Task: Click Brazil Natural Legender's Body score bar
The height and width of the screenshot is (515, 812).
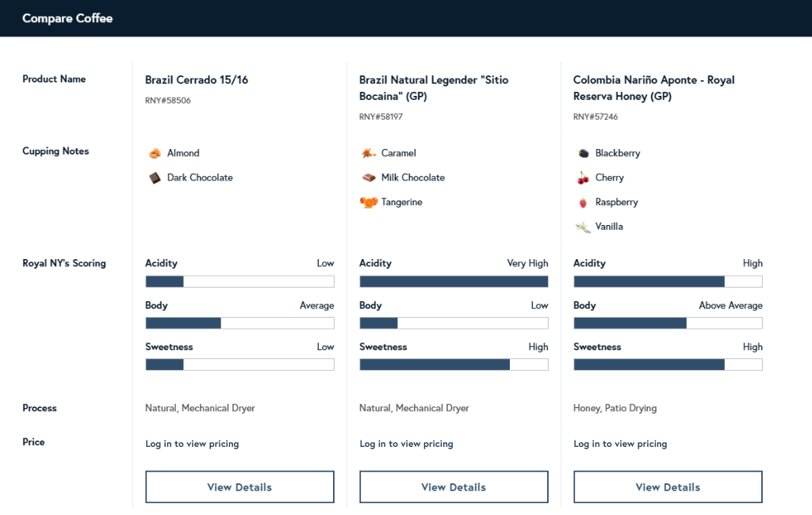Action: [454, 323]
